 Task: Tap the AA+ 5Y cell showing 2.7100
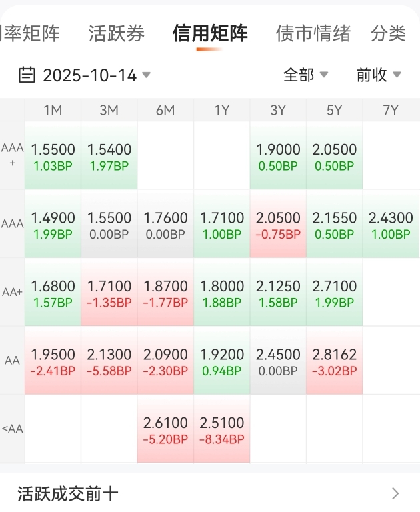coord(335,293)
